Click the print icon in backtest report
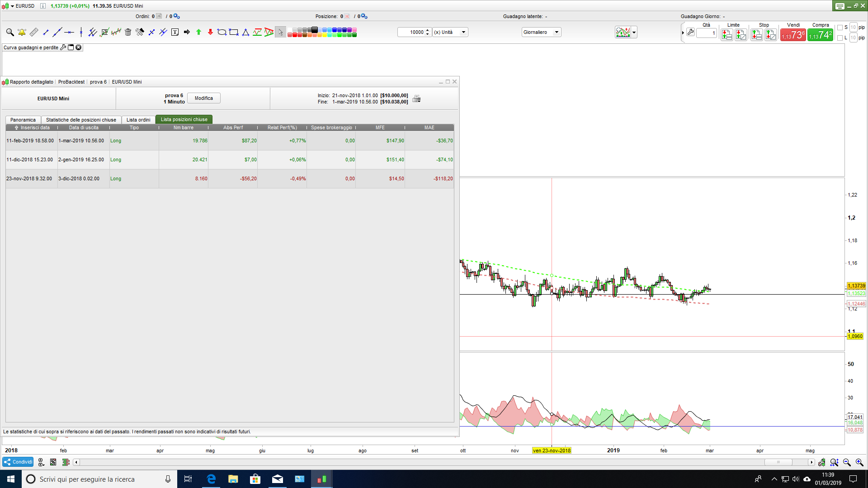 pyautogui.click(x=416, y=99)
